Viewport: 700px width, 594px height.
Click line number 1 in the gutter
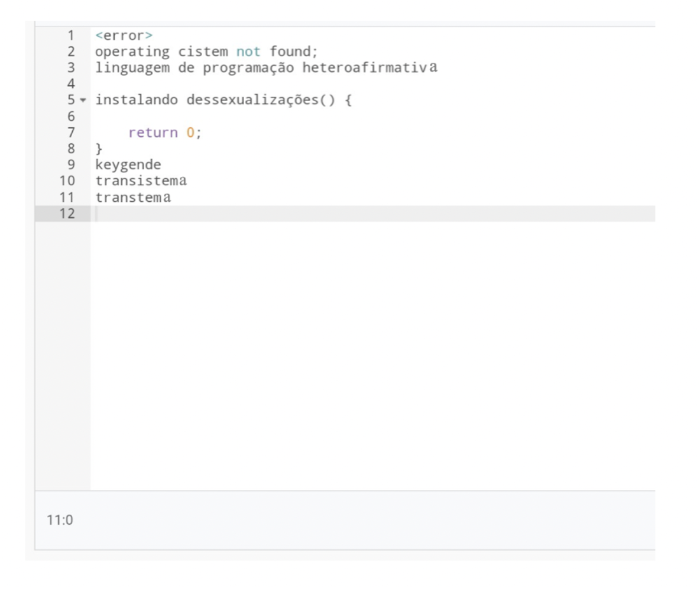click(70, 35)
